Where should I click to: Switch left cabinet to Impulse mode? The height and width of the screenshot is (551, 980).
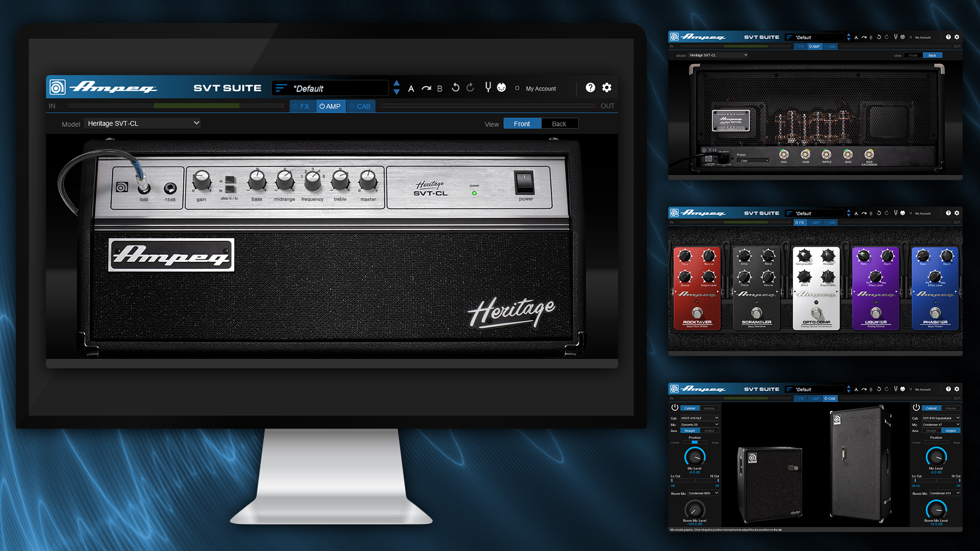click(709, 408)
